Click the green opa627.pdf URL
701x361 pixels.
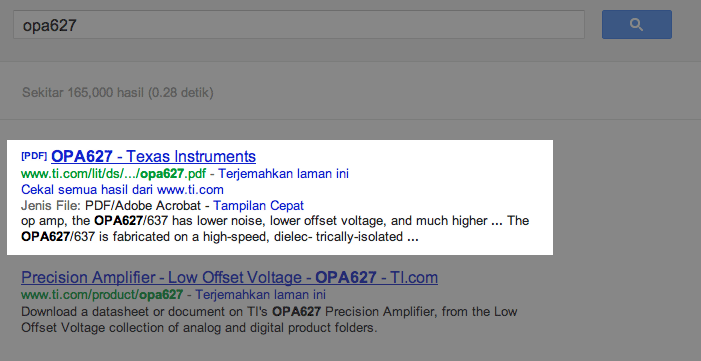(x=114, y=174)
